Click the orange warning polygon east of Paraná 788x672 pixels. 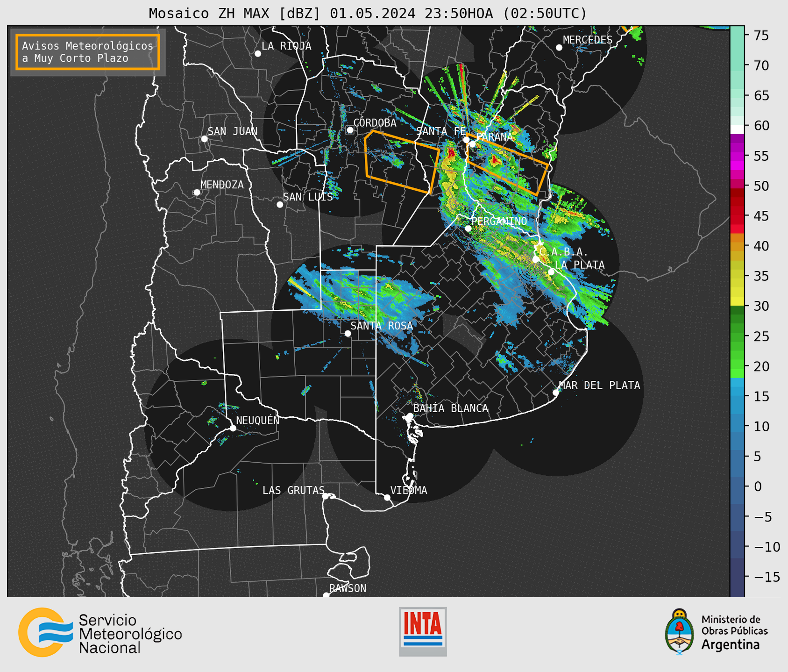(x=507, y=164)
